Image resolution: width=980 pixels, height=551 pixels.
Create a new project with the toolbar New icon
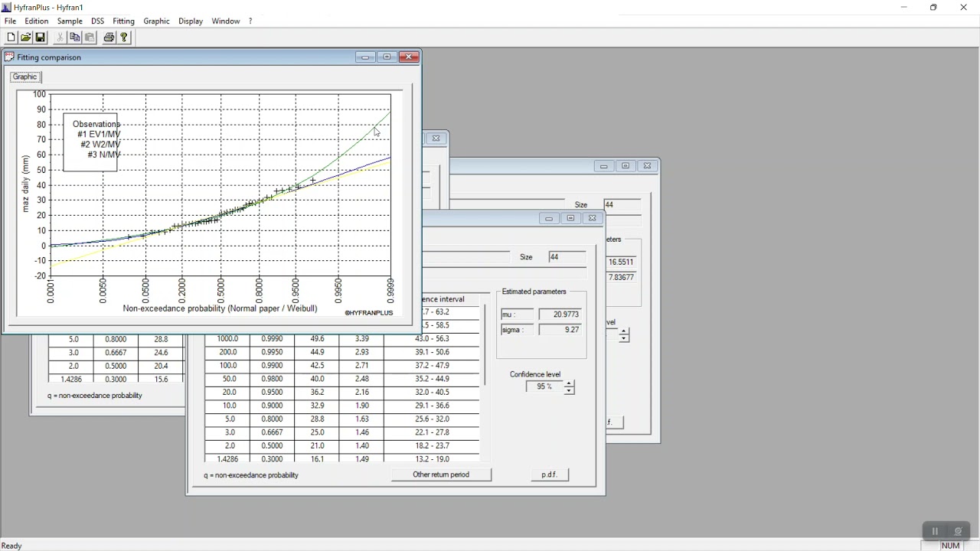coord(11,37)
